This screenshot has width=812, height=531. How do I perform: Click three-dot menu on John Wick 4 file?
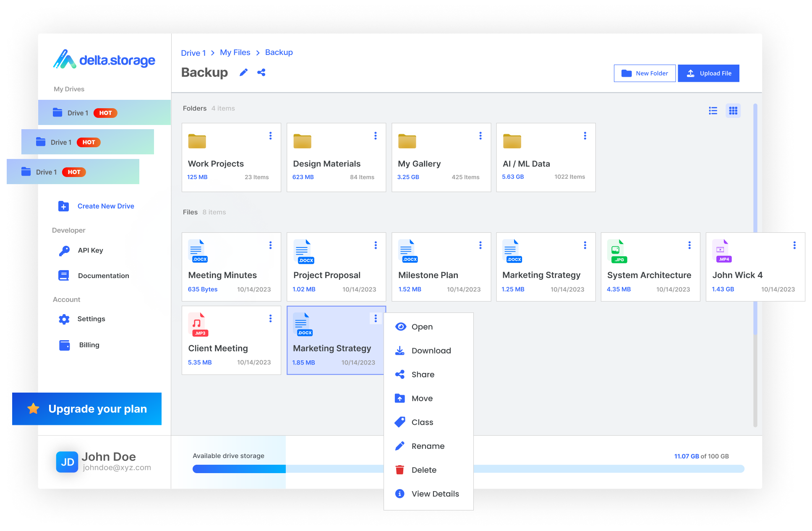794,245
